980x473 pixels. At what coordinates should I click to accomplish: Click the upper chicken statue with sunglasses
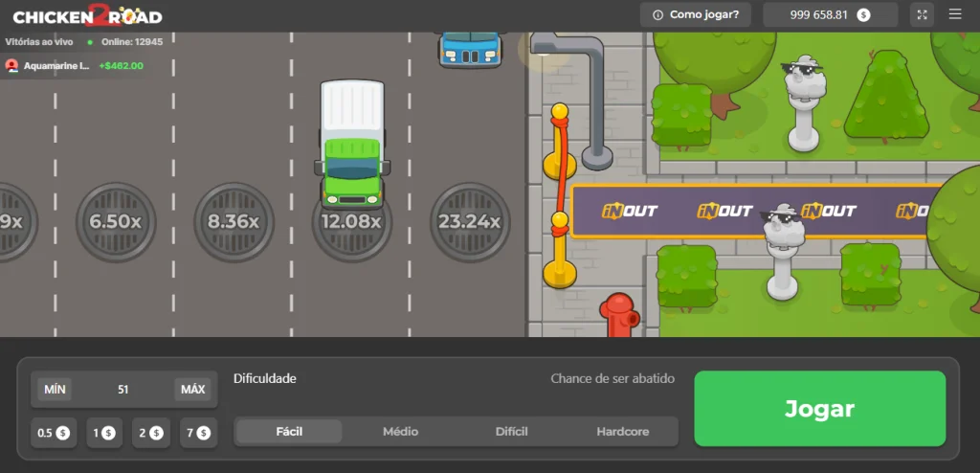coord(804,102)
